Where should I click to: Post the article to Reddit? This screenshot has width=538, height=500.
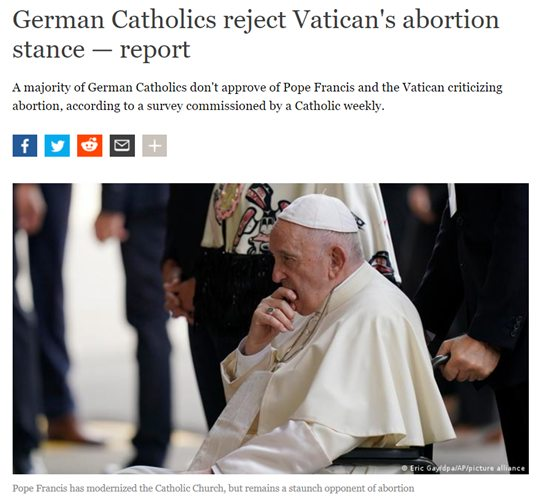pyautogui.click(x=90, y=146)
